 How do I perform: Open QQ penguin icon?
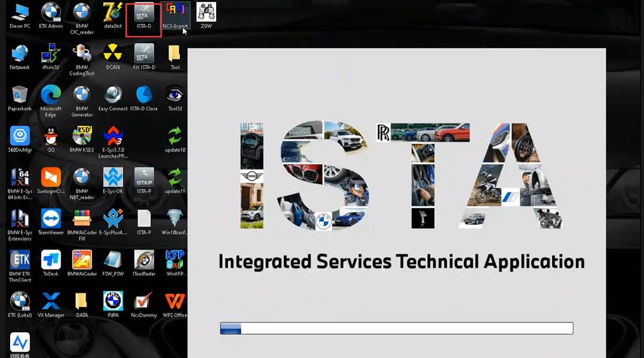(51, 139)
